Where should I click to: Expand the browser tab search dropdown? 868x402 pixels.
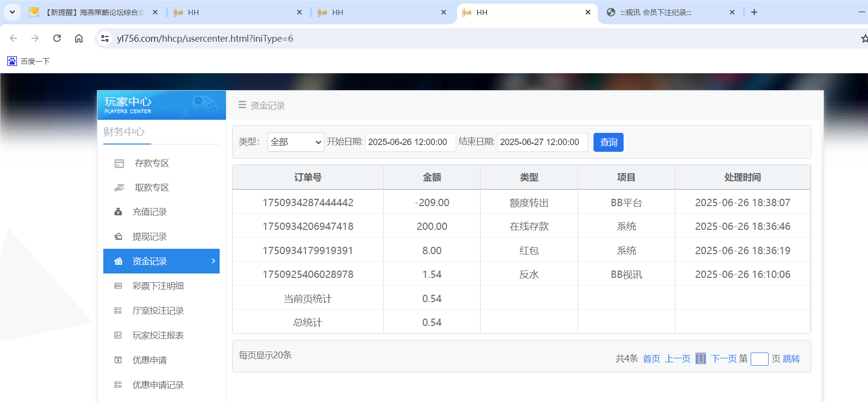(x=12, y=12)
